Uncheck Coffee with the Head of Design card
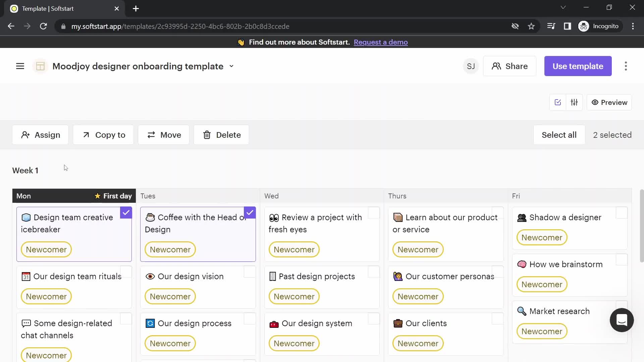Image resolution: width=644 pixels, height=362 pixels. pyautogui.click(x=250, y=213)
